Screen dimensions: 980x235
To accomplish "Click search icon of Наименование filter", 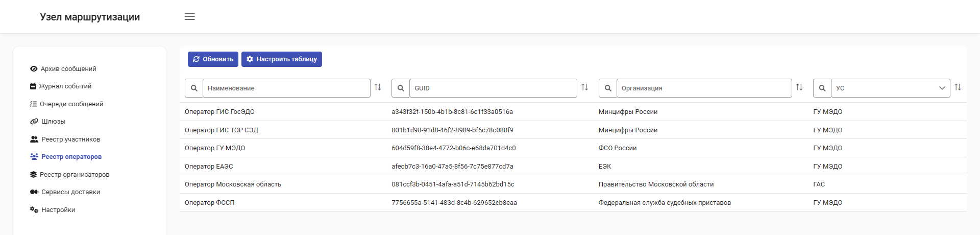I will tap(194, 88).
